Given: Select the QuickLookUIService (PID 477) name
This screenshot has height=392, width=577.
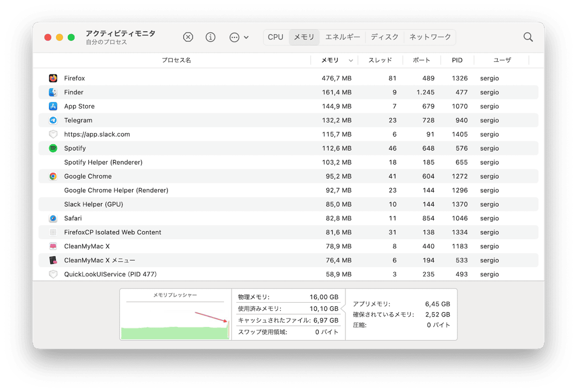Looking at the screenshot, I should pos(111,274).
